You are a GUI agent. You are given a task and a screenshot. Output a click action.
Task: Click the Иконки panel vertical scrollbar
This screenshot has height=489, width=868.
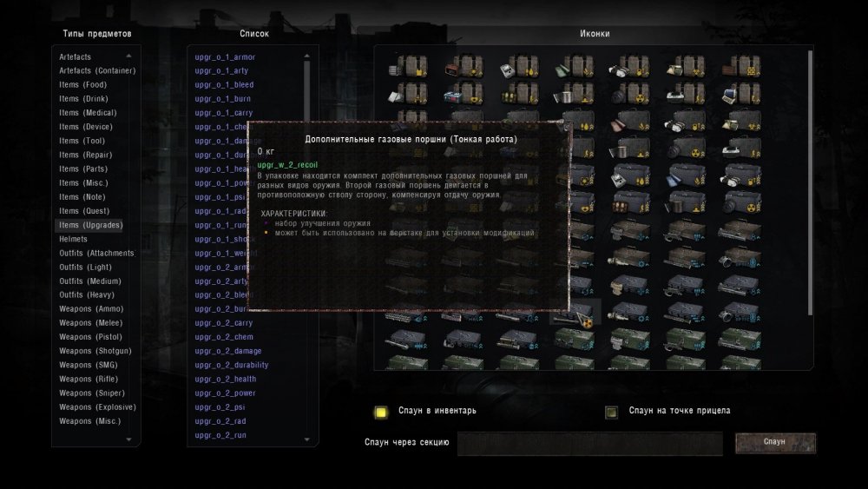pos(810,182)
